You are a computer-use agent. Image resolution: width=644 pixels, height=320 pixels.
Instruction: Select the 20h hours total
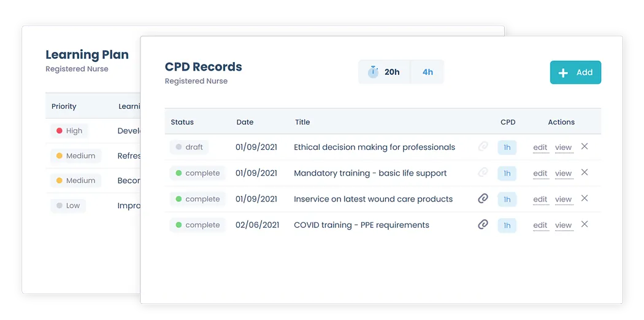(x=392, y=72)
